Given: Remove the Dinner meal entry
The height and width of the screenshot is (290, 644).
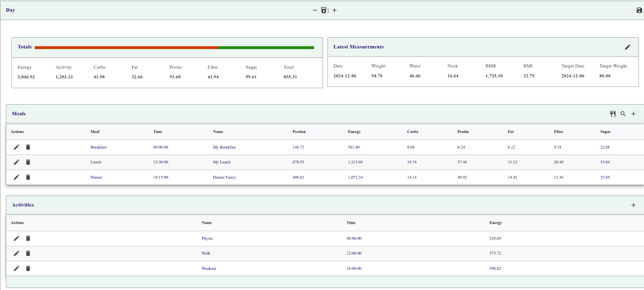Looking at the screenshot, I should click(28, 177).
